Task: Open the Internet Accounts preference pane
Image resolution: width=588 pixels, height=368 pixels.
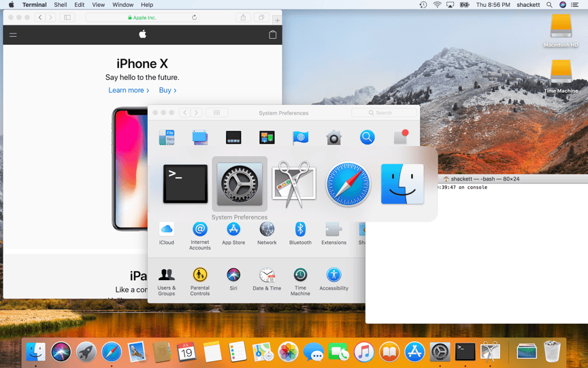Action: tap(200, 236)
